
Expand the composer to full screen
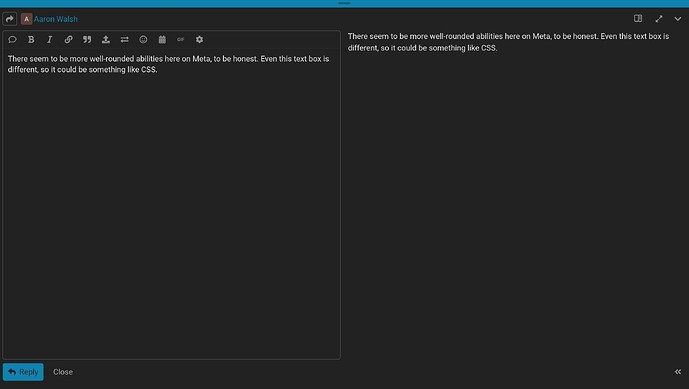click(x=659, y=18)
